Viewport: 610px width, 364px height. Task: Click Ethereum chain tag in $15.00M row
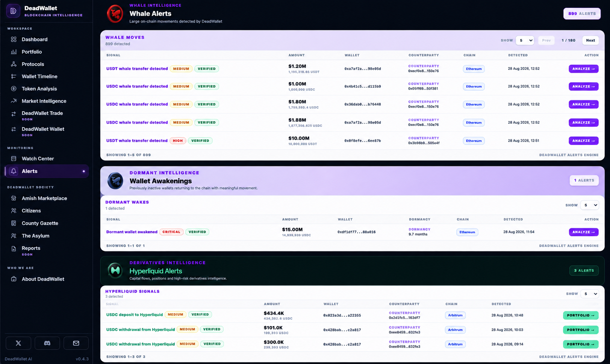click(x=467, y=232)
